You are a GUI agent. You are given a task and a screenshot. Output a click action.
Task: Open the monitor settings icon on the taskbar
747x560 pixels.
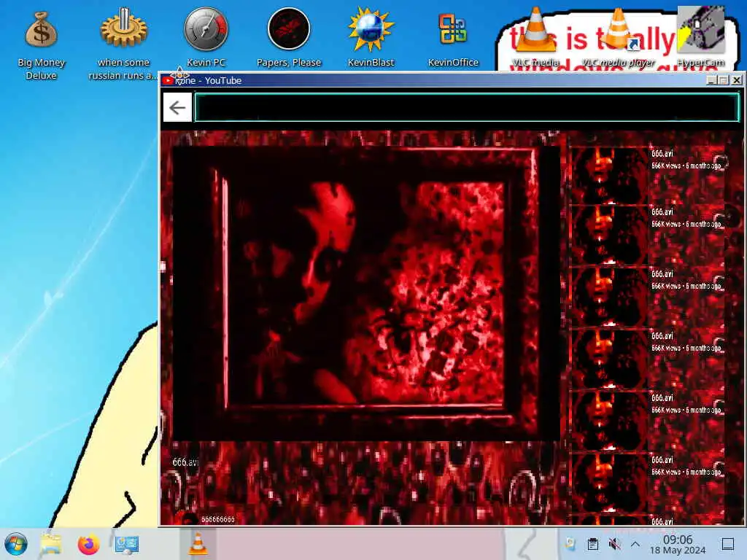click(x=126, y=544)
